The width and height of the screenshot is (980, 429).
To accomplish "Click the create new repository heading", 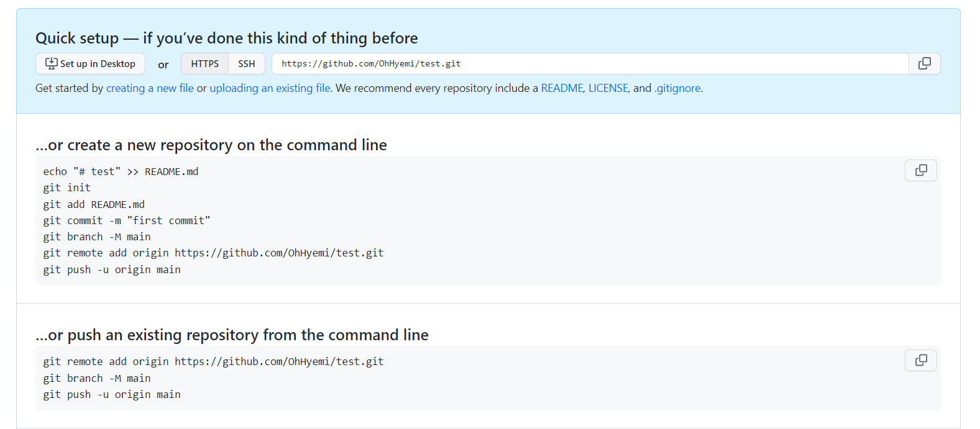I will tap(211, 145).
